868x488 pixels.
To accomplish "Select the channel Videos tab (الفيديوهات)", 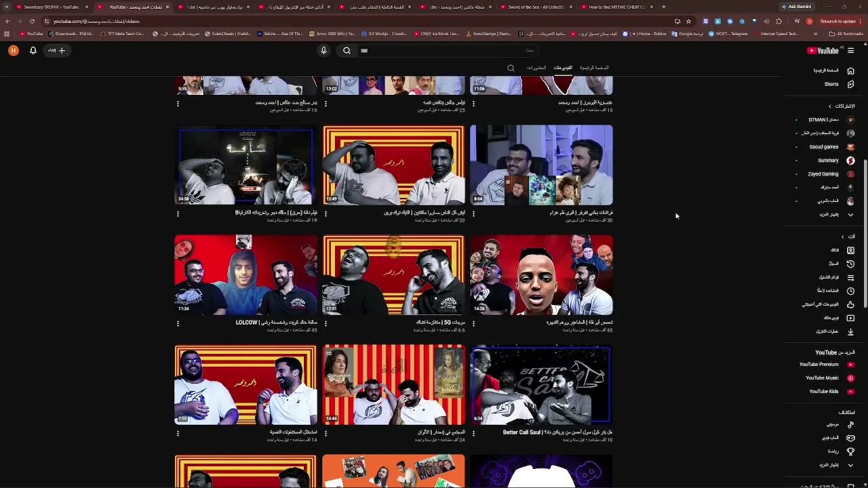I will click(x=563, y=68).
